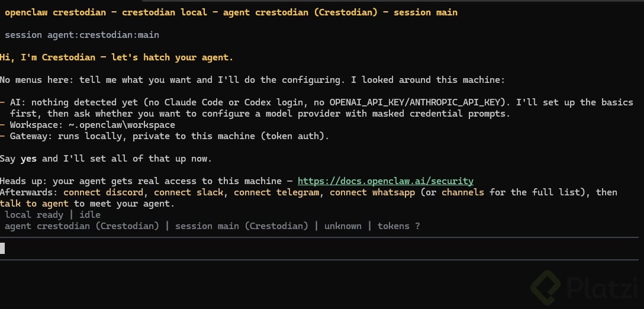
Task: Open the docs.openclaw.ai/security link
Action: [385, 181]
